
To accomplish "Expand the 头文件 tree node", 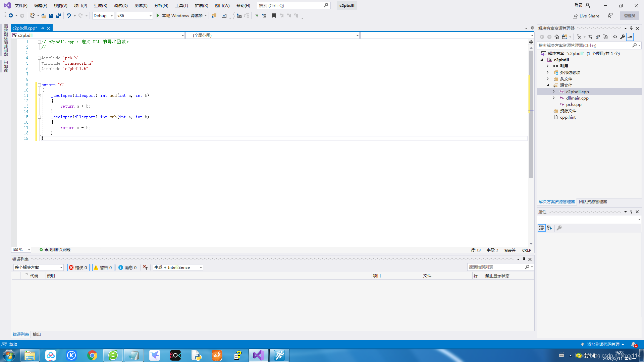I will coord(548,79).
